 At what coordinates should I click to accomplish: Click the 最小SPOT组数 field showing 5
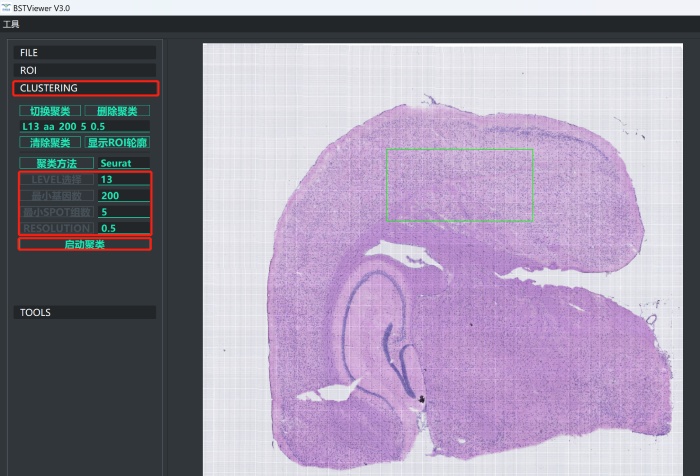[x=123, y=211]
